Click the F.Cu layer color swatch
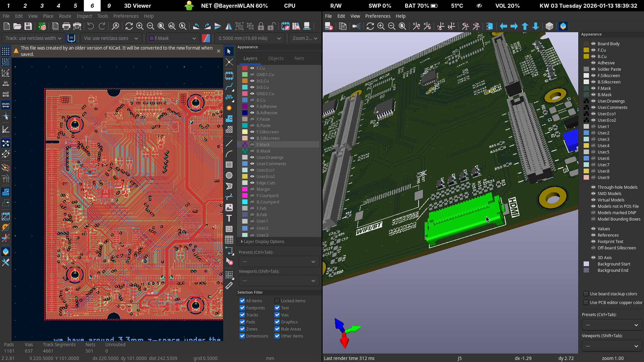The height and width of the screenshot is (362, 644). [x=245, y=68]
